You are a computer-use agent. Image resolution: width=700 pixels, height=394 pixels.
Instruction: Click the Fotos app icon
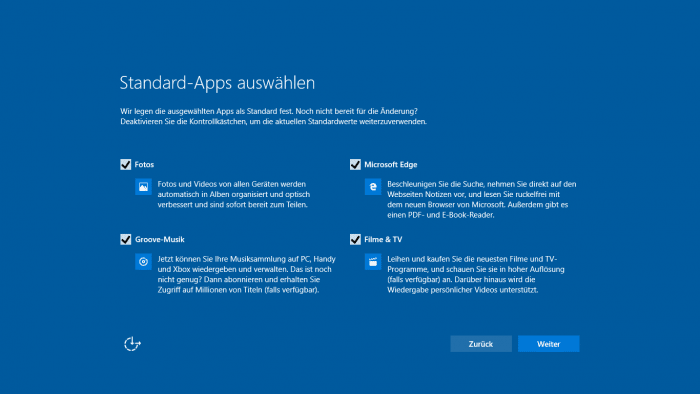tap(143, 187)
